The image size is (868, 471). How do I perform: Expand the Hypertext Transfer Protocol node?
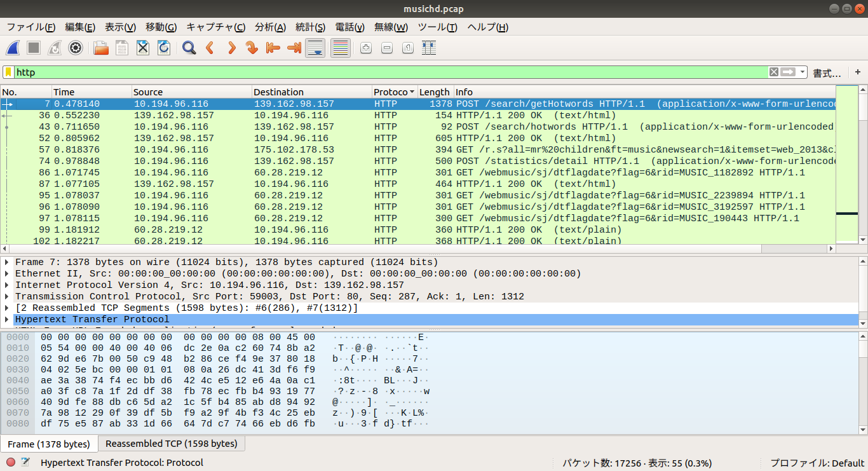pos(7,320)
